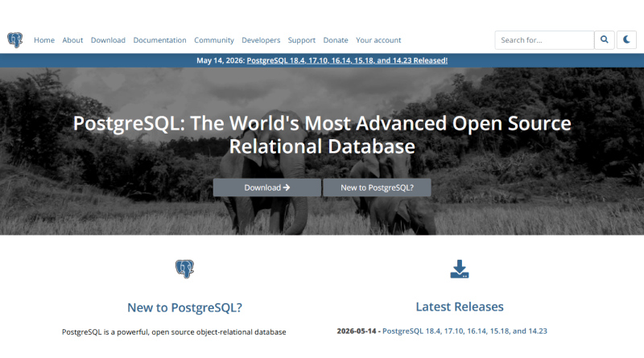The height and width of the screenshot is (358, 644).
Task: Open the PostgreSQL 18.4, 17.10 release link under Latest Releases
Action: point(464,331)
